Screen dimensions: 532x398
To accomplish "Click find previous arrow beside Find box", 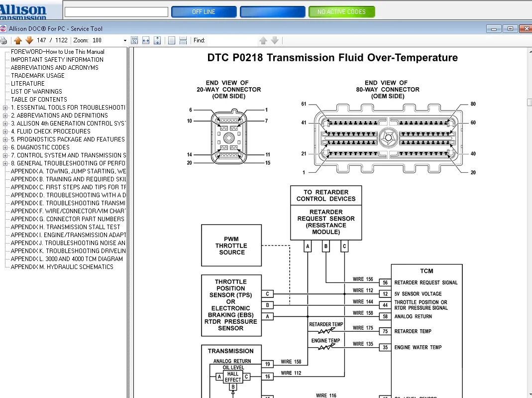I will point(263,40).
